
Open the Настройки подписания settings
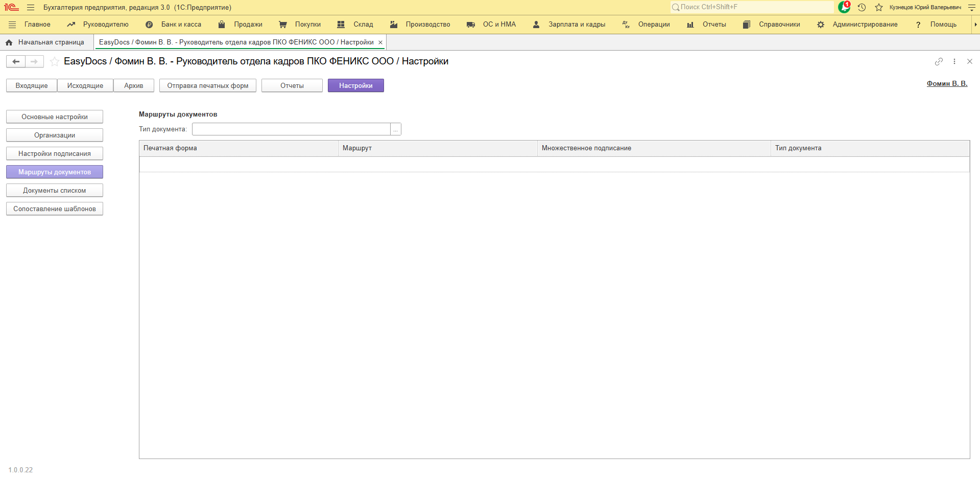click(x=55, y=154)
